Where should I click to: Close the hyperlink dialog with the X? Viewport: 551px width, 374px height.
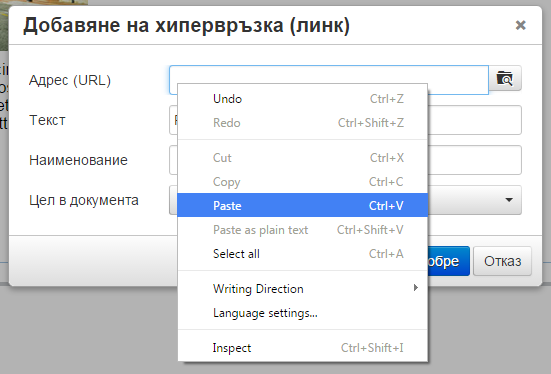point(520,25)
